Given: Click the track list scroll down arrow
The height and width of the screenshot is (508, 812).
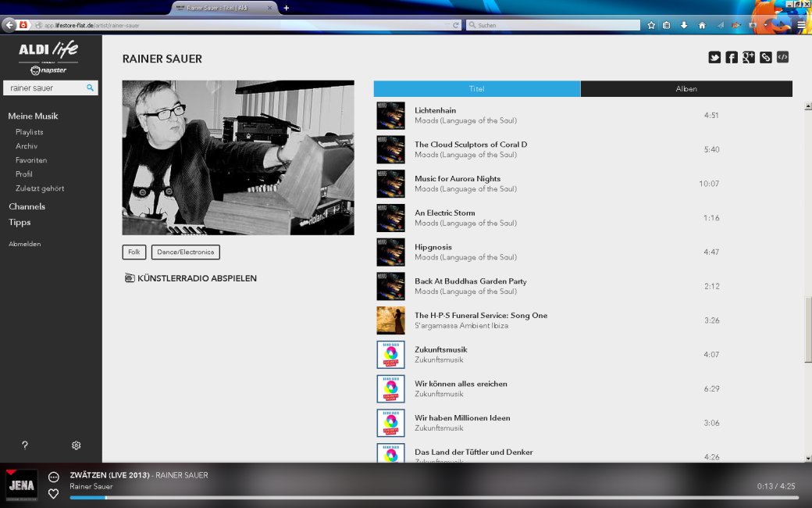Looking at the screenshot, I should (x=808, y=458).
